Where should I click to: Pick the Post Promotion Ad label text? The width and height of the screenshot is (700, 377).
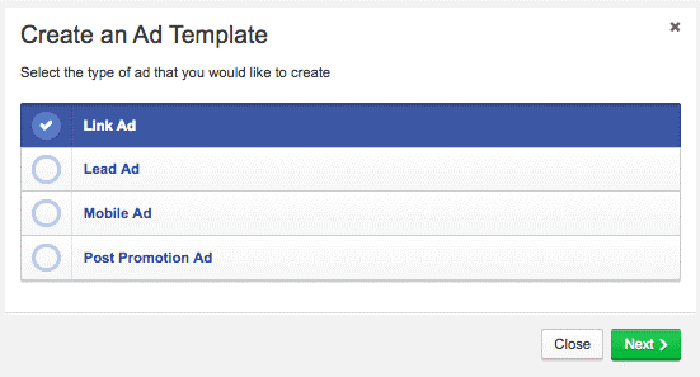pyautogui.click(x=148, y=258)
